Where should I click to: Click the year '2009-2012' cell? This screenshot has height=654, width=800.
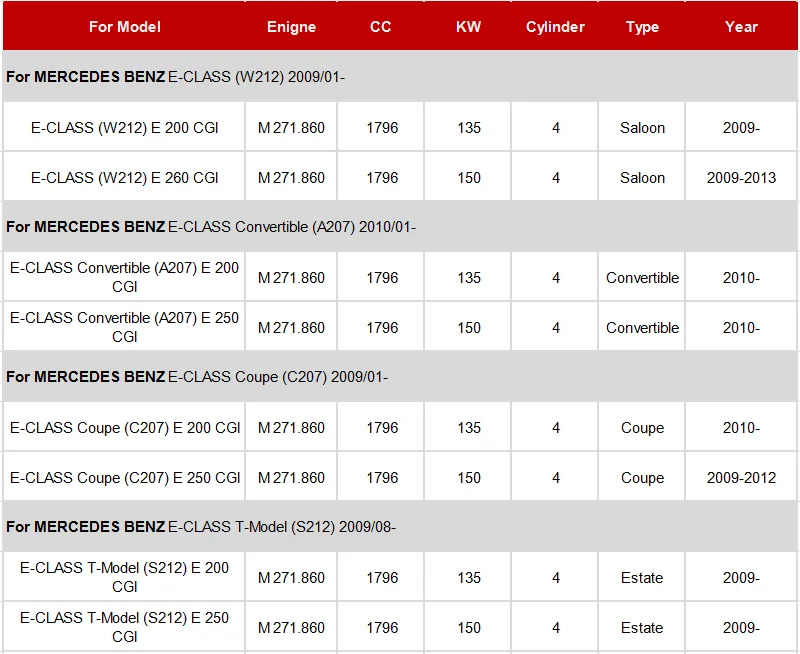[x=741, y=477]
